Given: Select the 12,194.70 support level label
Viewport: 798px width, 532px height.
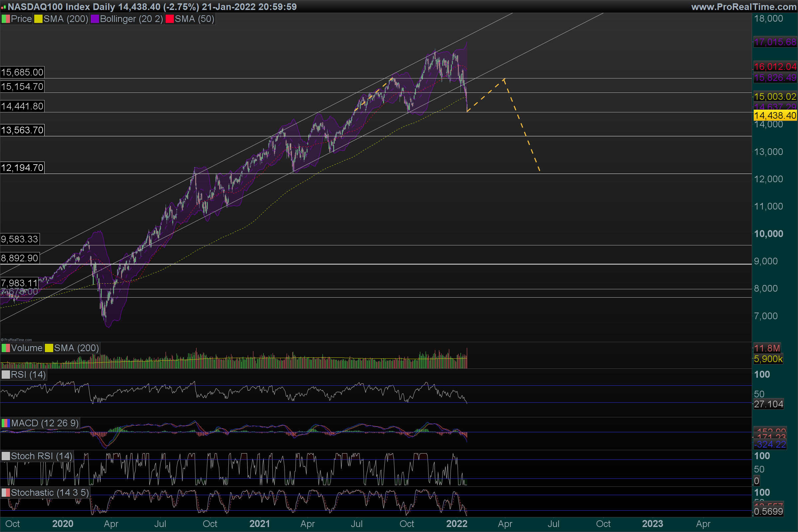Looking at the screenshot, I should point(22,168).
